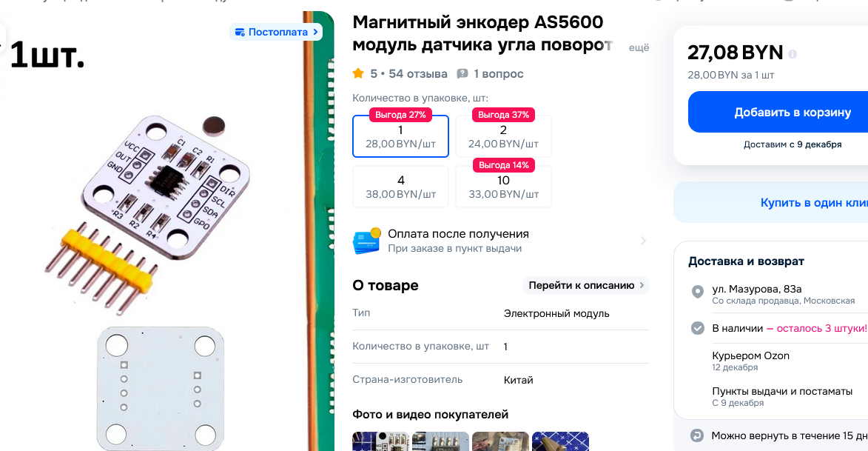Open payment details via chevron on 'Оплата после получения'
Image resolution: width=868 pixels, height=451 pixels.
point(643,241)
